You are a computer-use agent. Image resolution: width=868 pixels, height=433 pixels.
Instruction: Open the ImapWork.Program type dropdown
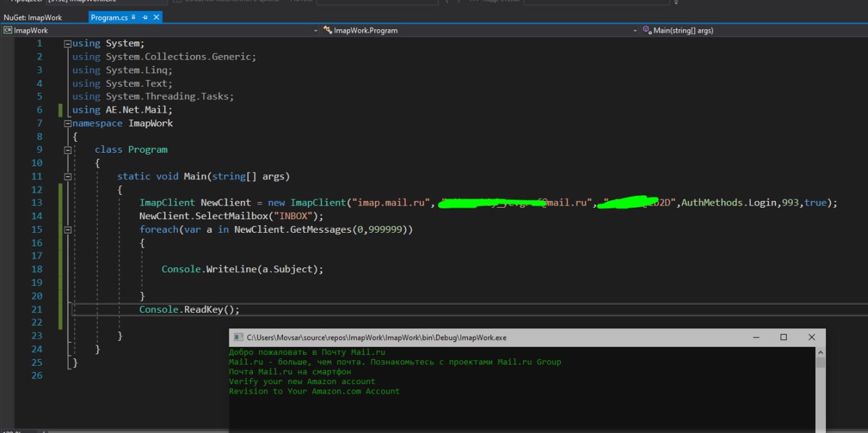479,30
